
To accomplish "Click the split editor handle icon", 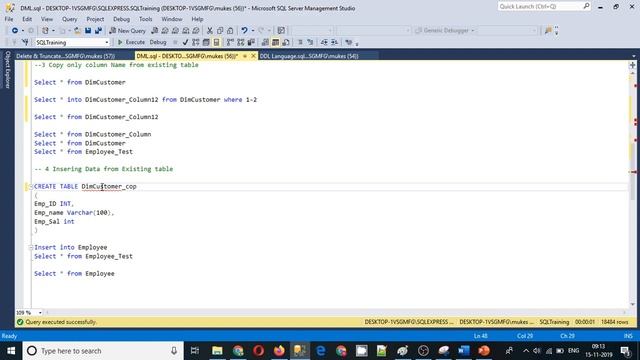I will point(632,65).
